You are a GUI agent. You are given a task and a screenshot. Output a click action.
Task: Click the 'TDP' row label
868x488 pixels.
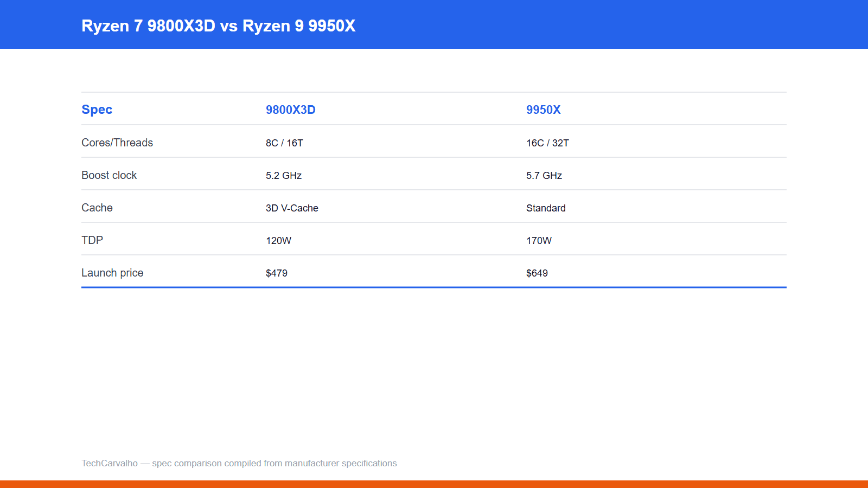tap(92, 240)
